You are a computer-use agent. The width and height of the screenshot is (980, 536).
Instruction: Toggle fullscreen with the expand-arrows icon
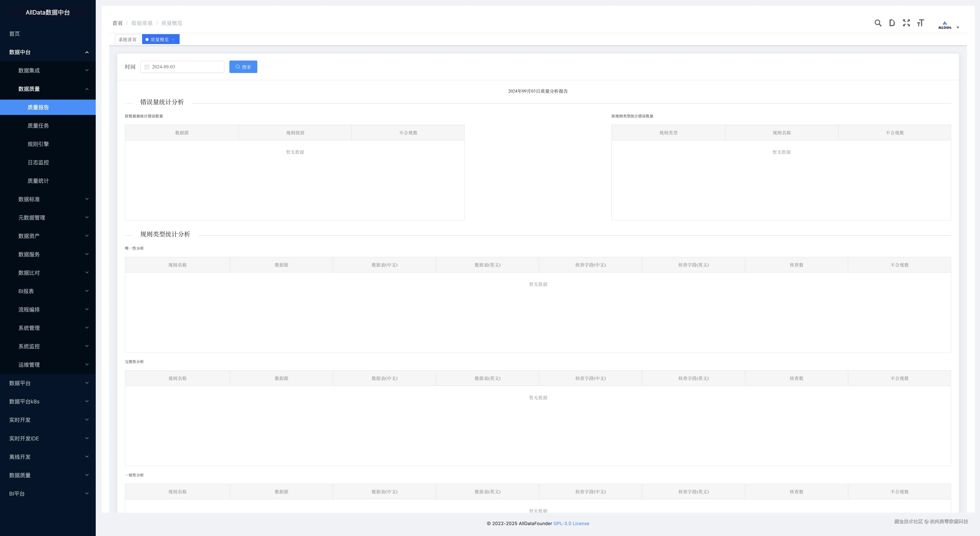coord(906,23)
